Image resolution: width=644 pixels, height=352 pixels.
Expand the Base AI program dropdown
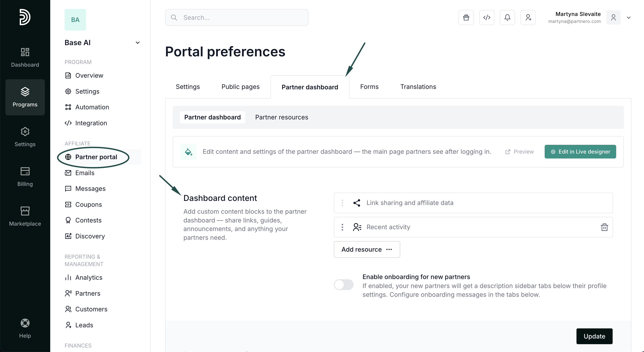tap(137, 43)
